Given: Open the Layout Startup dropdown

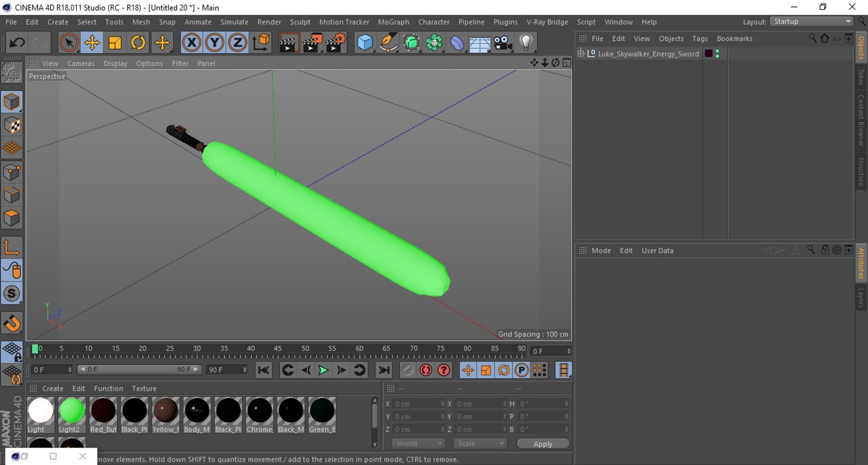Looking at the screenshot, I should 812,22.
